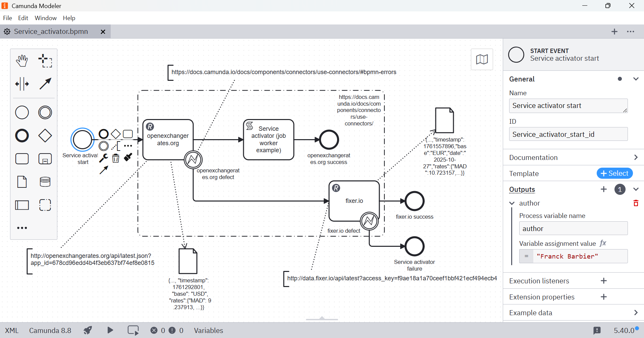The image size is (644, 338).
Task: Activate the create/remove space tool
Action: coord(22,84)
